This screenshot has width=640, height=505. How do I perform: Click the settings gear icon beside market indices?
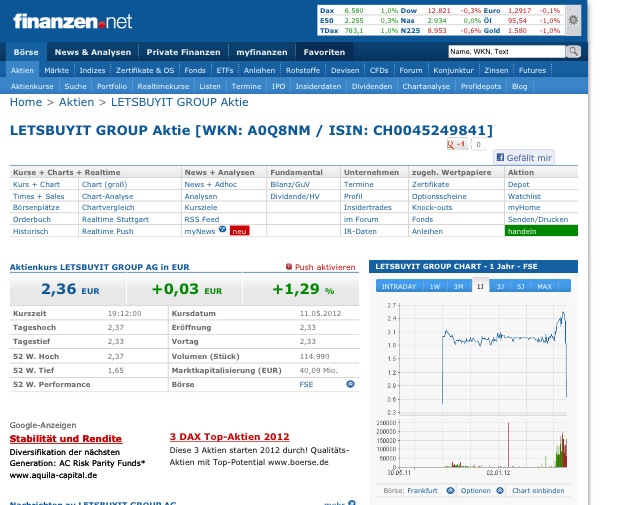tap(572, 19)
